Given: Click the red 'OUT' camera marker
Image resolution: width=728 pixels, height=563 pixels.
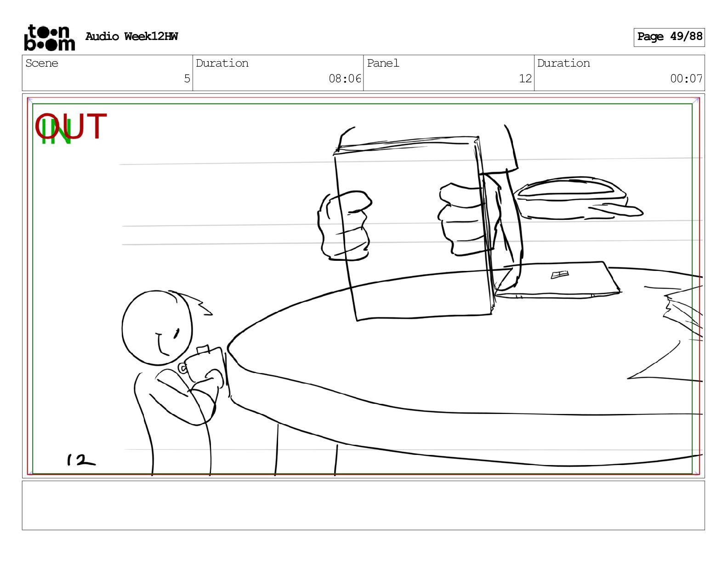Looking at the screenshot, I should point(71,126).
